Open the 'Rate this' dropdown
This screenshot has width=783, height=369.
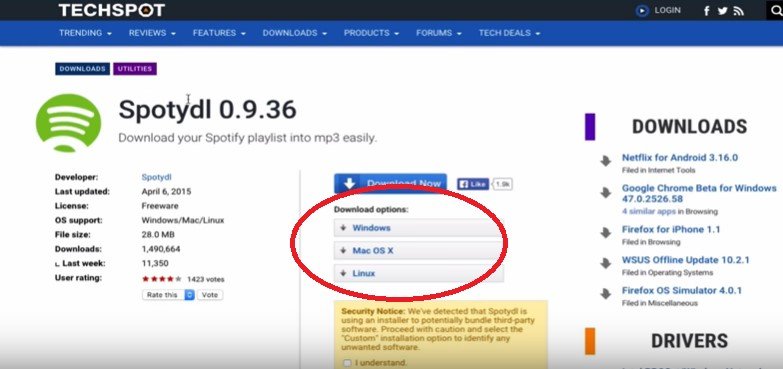pos(168,295)
